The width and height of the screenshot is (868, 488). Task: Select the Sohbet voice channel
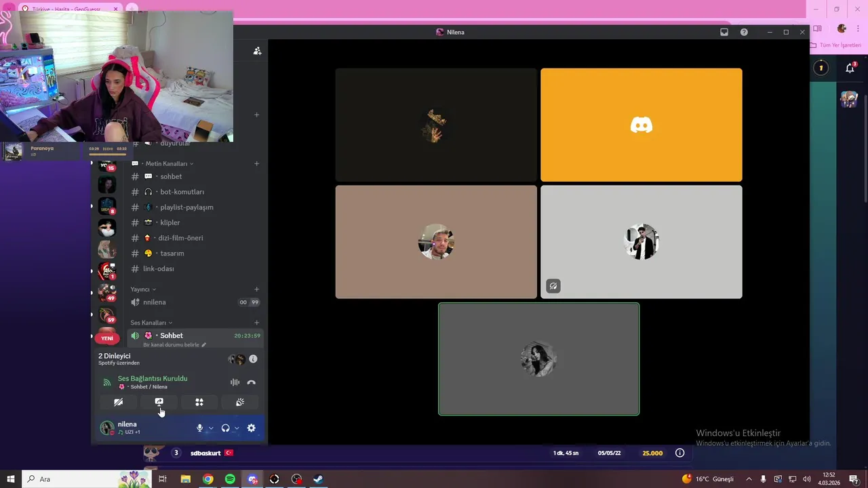click(x=195, y=335)
